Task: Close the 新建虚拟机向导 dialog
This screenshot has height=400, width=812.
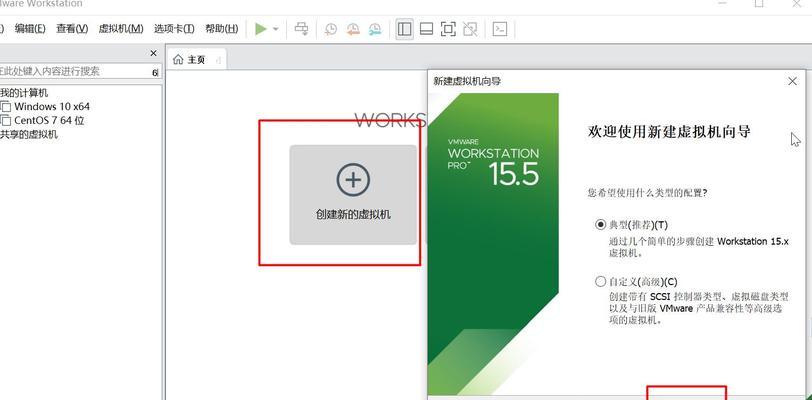Action: [x=792, y=81]
